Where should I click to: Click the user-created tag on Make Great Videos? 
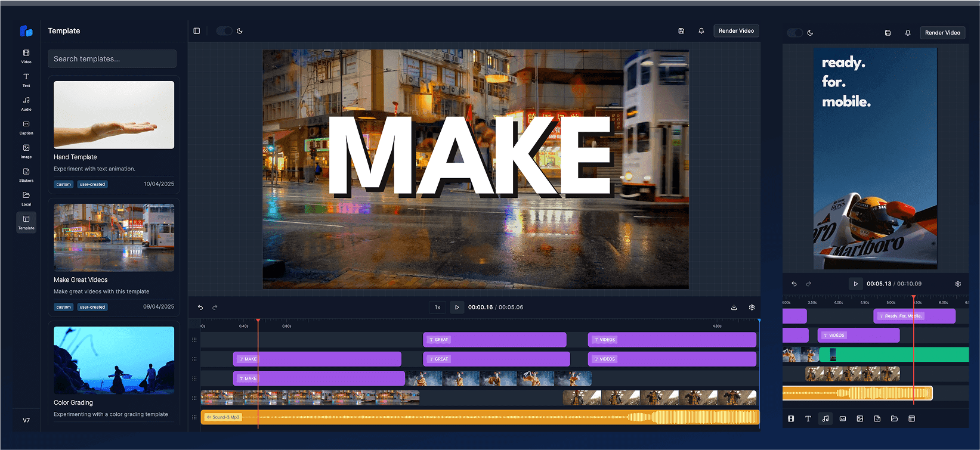coord(92,307)
